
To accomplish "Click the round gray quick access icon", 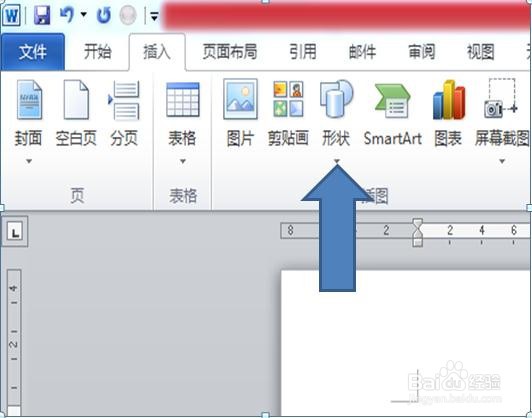I will point(128,15).
